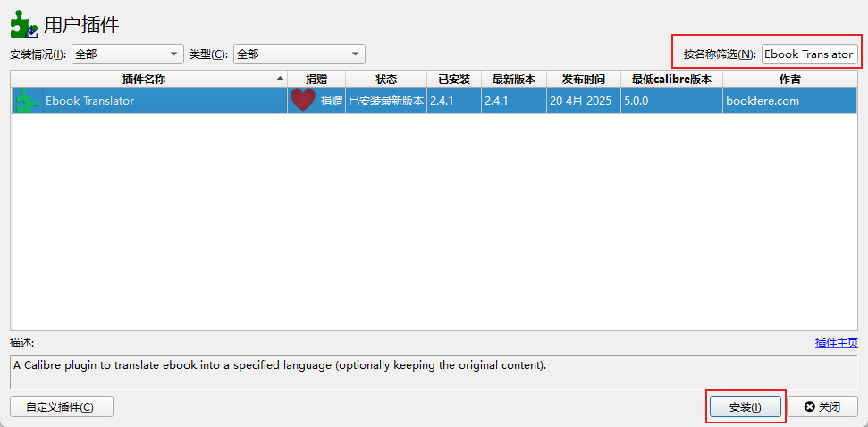Click the 作者 column header
Screen dimensions: 868x427
(x=789, y=79)
